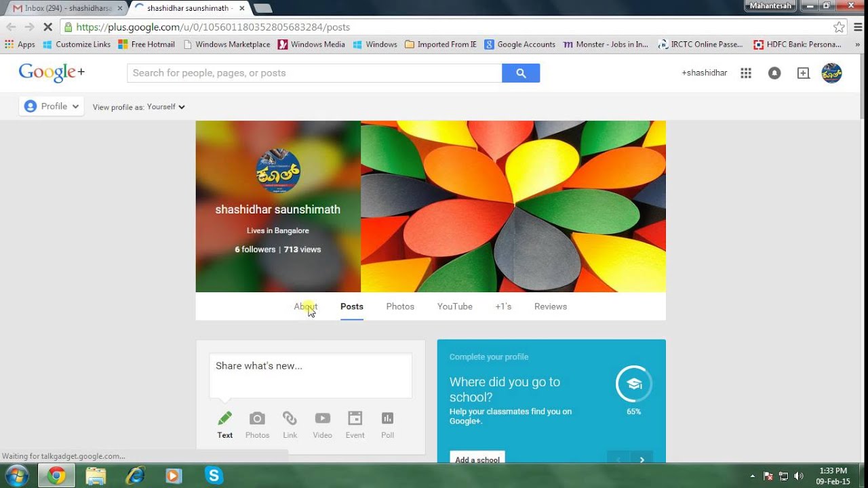
Task: Open the Reviews tab
Action: (551, 306)
